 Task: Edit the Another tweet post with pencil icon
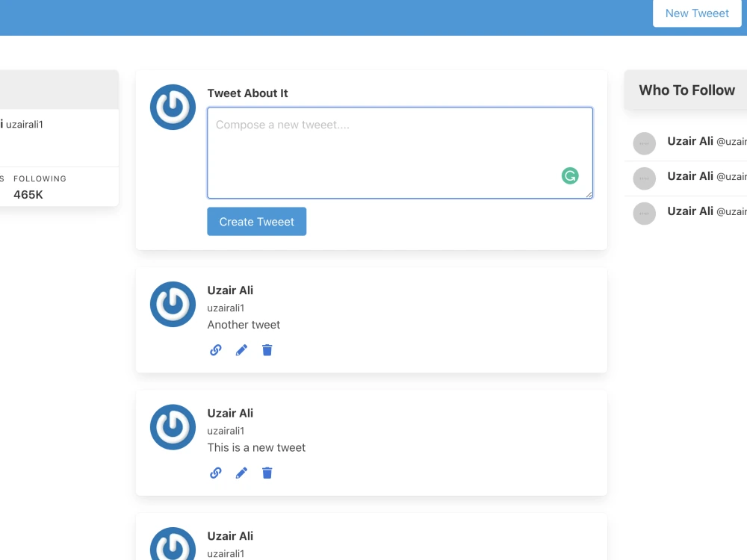coord(241,350)
